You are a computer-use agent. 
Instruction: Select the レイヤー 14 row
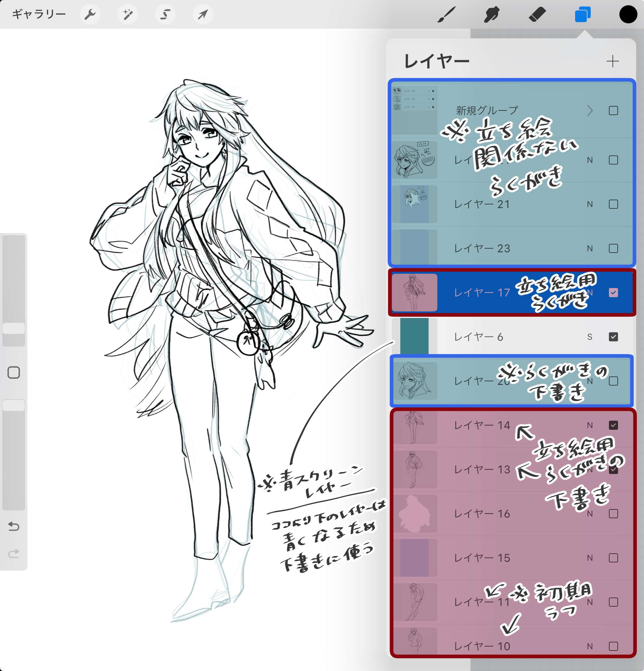pyautogui.click(x=483, y=425)
